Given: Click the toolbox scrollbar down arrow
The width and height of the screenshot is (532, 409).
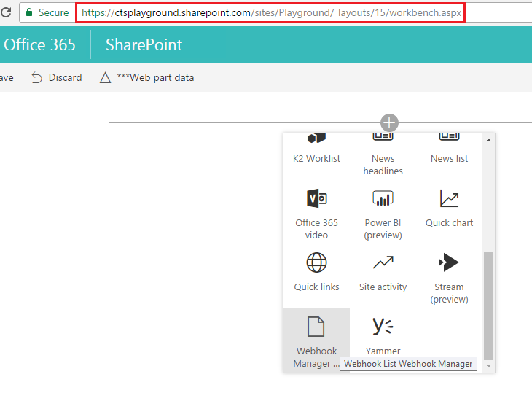Looking at the screenshot, I should click(x=488, y=365).
